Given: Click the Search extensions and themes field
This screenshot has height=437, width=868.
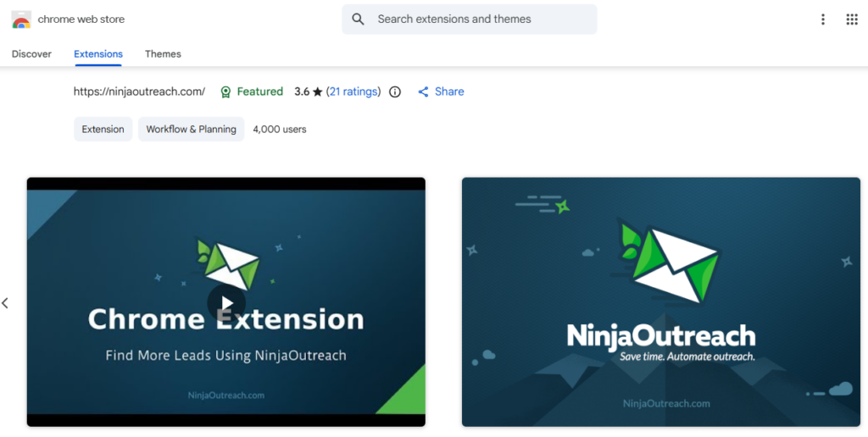Looking at the screenshot, I should [x=470, y=19].
